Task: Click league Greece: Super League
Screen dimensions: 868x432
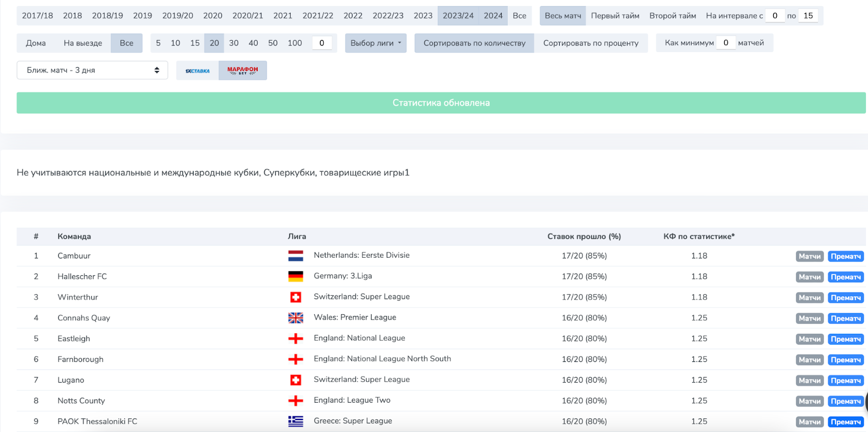Action: [x=353, y=421]
